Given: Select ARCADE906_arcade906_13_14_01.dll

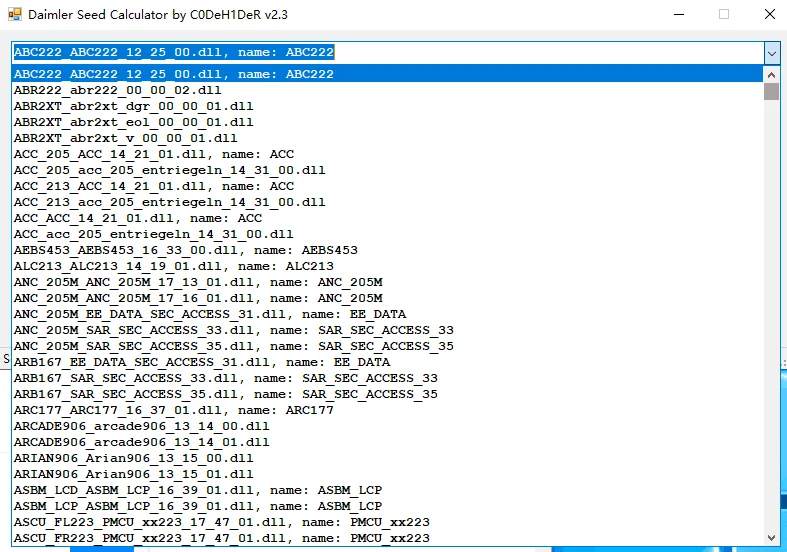Looking at the screenshot, I should coord(387,443).
